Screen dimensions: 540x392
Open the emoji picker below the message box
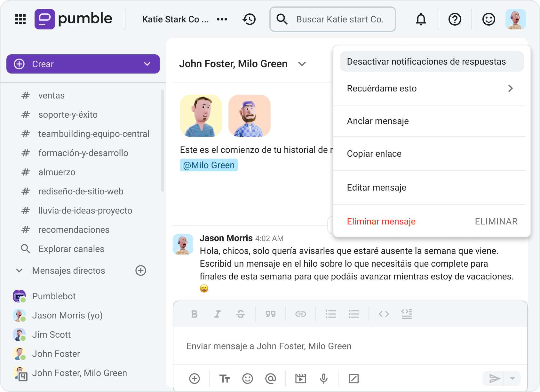(x=248, y=379)
